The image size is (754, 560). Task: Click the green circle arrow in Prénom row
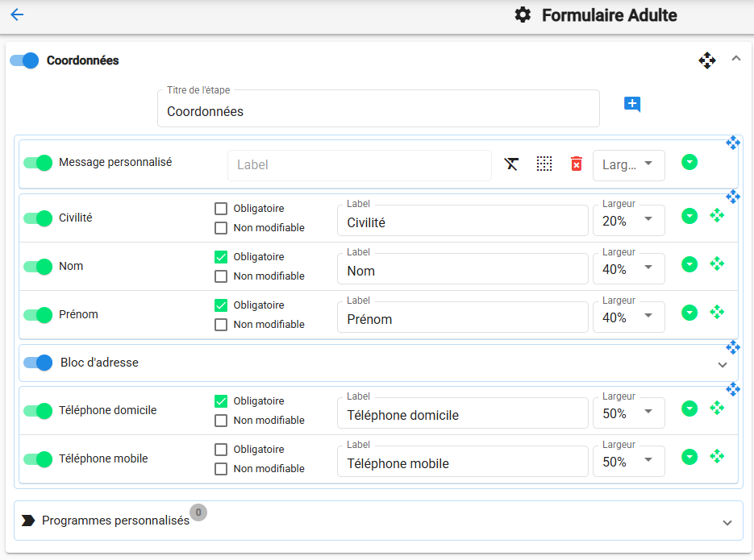pos(689,313)
